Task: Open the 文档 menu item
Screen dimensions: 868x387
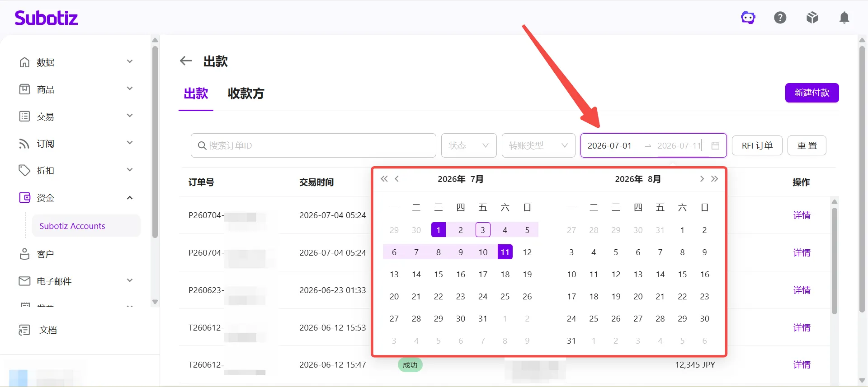Action: click(48, 330)
